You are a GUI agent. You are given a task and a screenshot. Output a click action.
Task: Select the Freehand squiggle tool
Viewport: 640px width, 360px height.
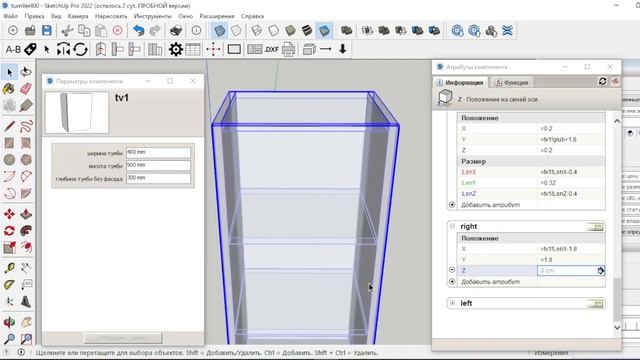26,126
